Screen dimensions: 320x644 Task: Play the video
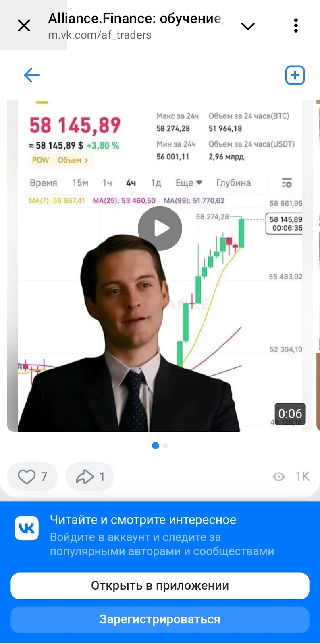click(160, 229)
